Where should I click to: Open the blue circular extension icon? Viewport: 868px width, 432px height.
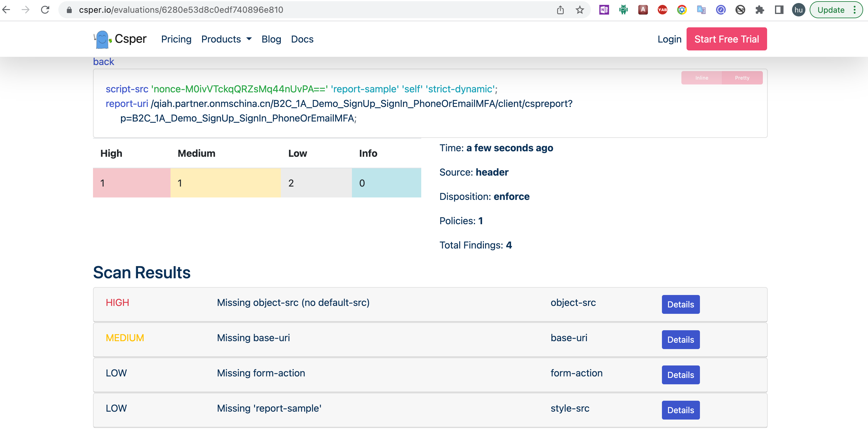(721, 10)
